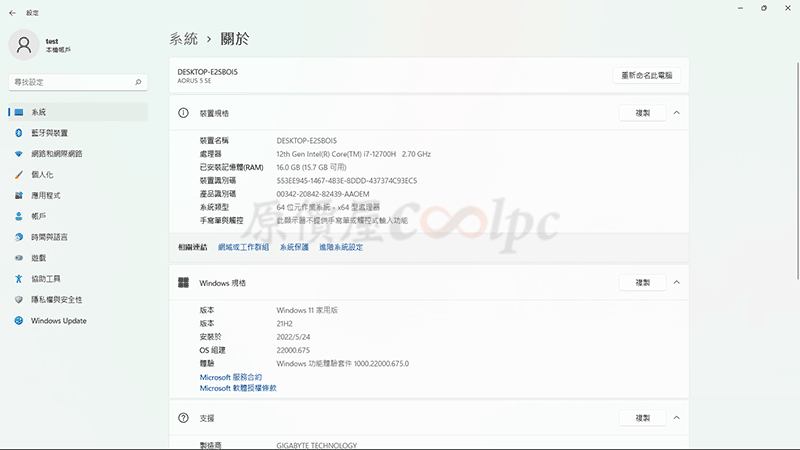This screenshot has width=800, height=450.
Task: Open 應用程式 settings page
Action: [x=78, y=195]
